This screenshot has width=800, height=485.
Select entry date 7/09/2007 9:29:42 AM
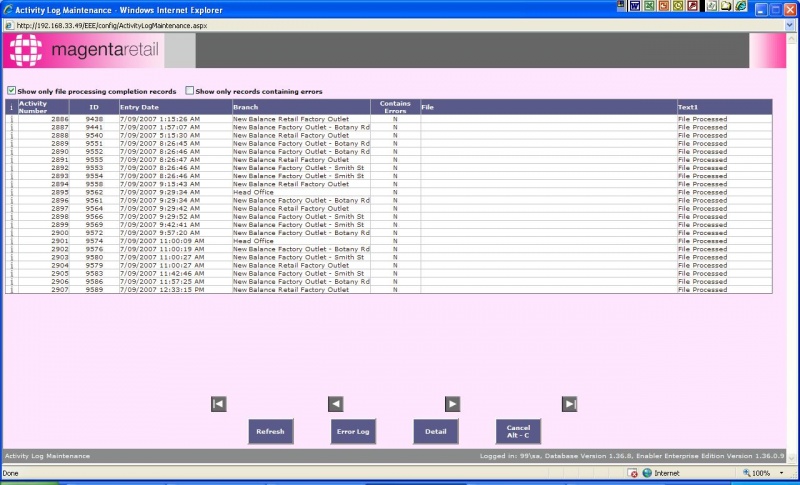coord(176,209)
